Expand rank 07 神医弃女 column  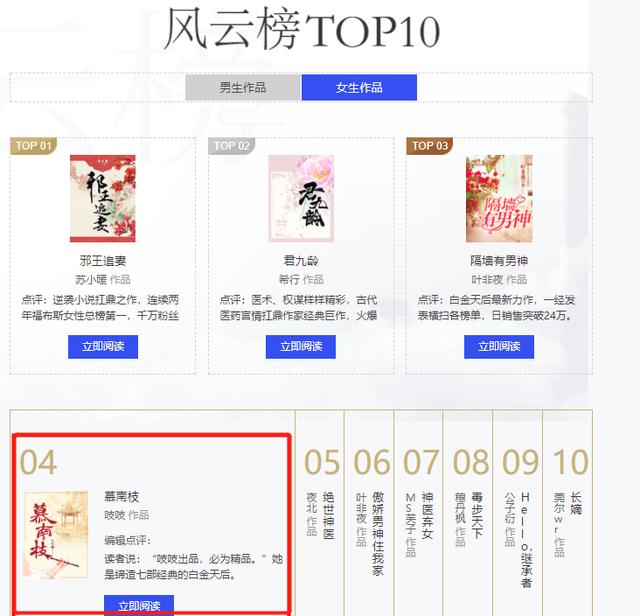coord(419,513)
